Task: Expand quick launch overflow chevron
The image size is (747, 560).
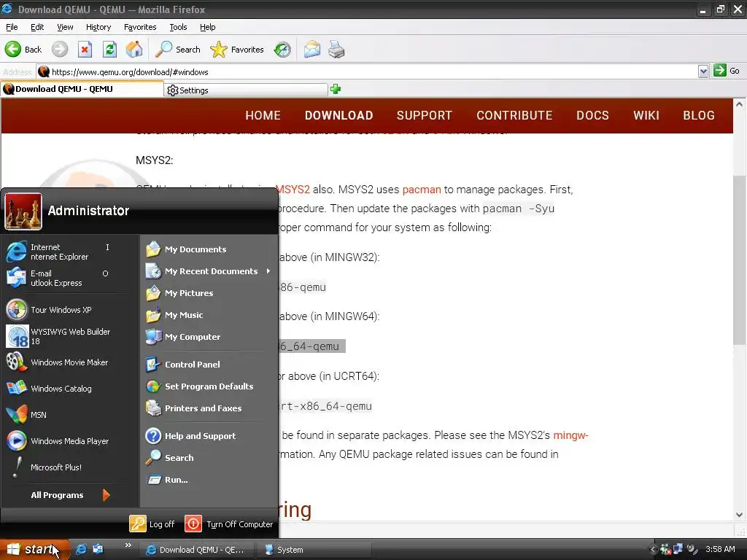Action: point(128,545)
